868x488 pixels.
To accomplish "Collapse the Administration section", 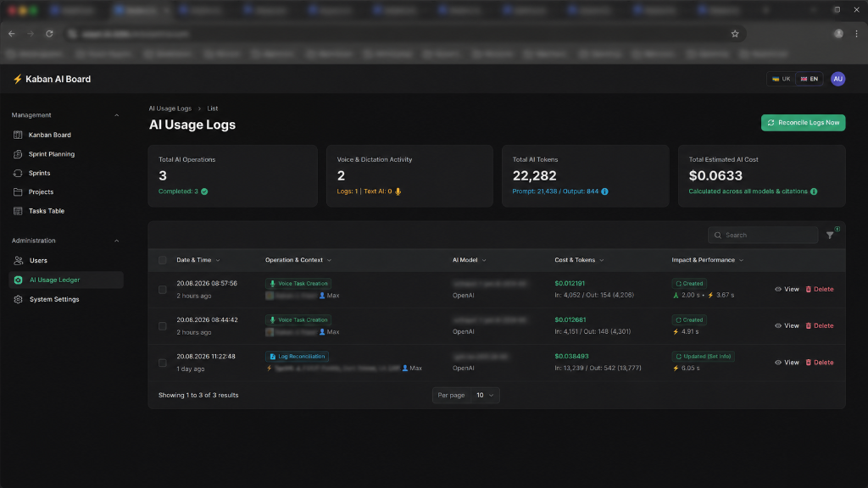I will coord(116,241).
